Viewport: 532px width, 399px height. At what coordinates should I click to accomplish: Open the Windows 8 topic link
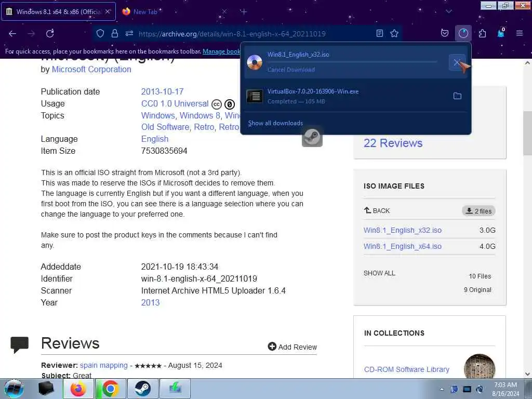pos(200,115)
